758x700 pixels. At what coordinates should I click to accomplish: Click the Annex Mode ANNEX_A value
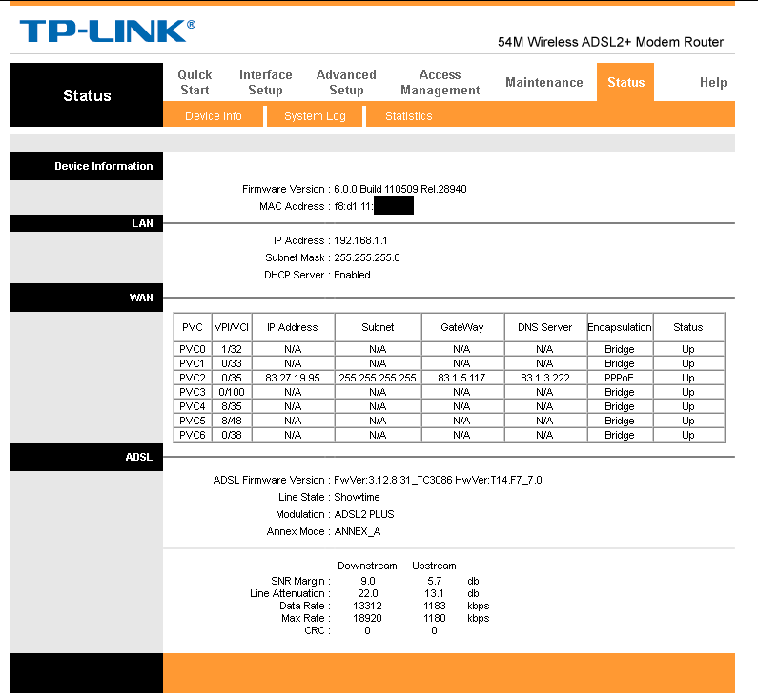pyautogui.click(x=358, y=532)
